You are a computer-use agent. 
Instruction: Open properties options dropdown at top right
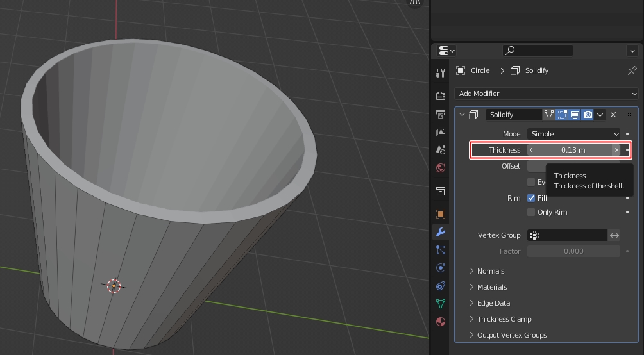coord(632,51)
